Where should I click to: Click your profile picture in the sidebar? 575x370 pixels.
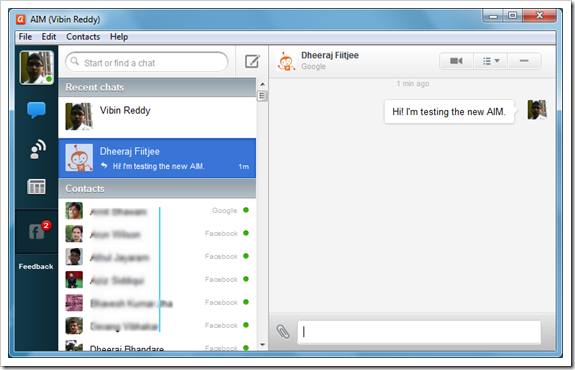coord(37,68)
